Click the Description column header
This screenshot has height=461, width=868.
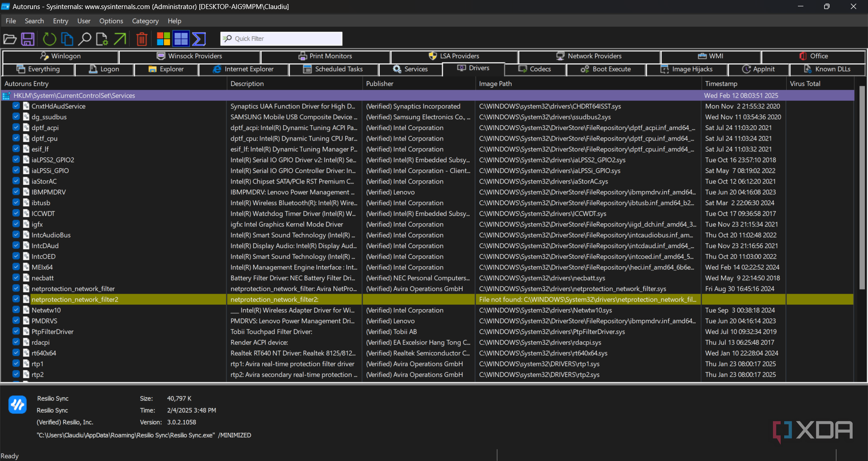[x=294, y=84]
